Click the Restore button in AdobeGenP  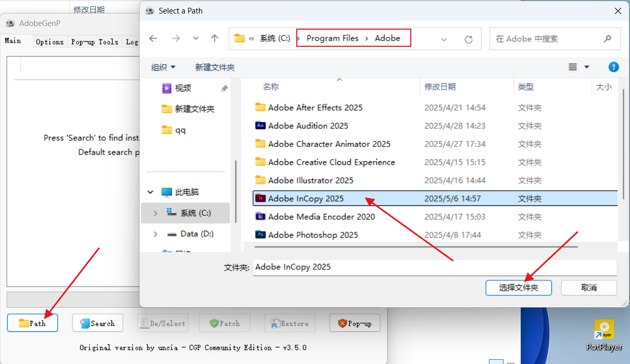tap(289, 323)
